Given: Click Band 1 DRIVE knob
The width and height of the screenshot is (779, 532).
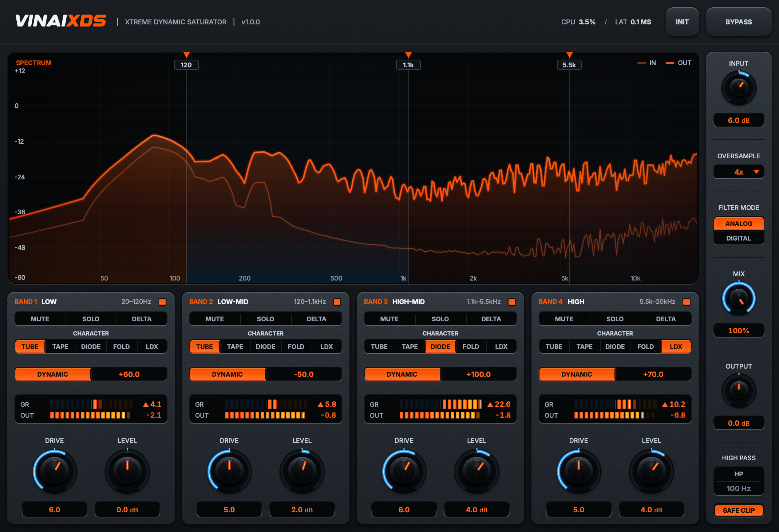Looking at the screenshot, I should tap(55, 472).
